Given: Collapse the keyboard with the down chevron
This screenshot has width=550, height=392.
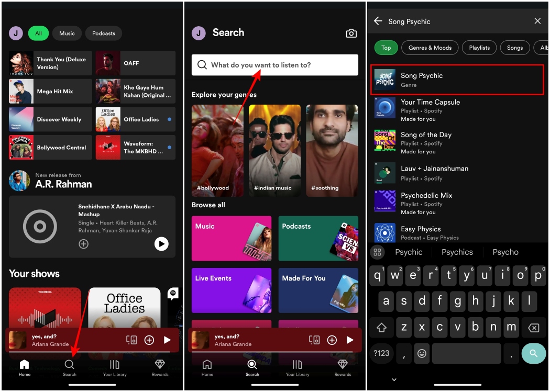Looking at the screenshot, I should point(393,379).
